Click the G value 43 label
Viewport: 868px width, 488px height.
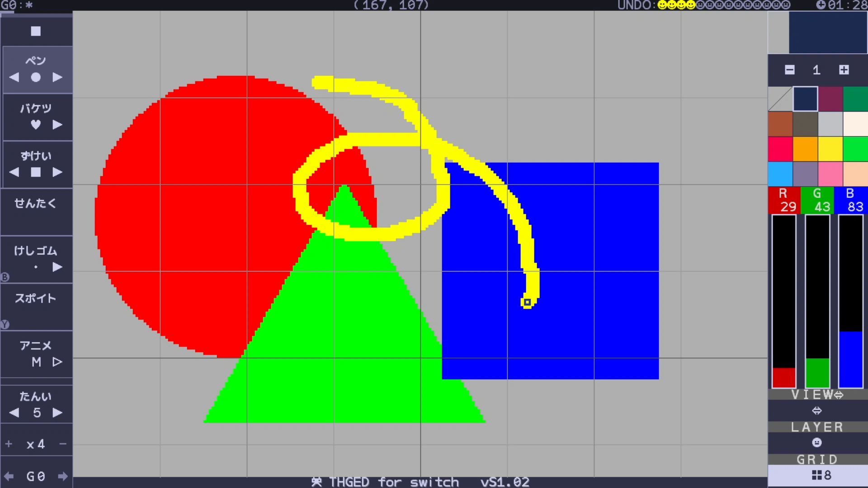click(817, 200)
